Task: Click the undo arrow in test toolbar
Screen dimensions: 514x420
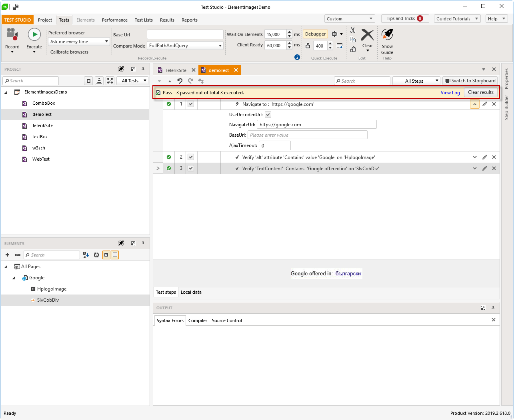Action: 180,81
